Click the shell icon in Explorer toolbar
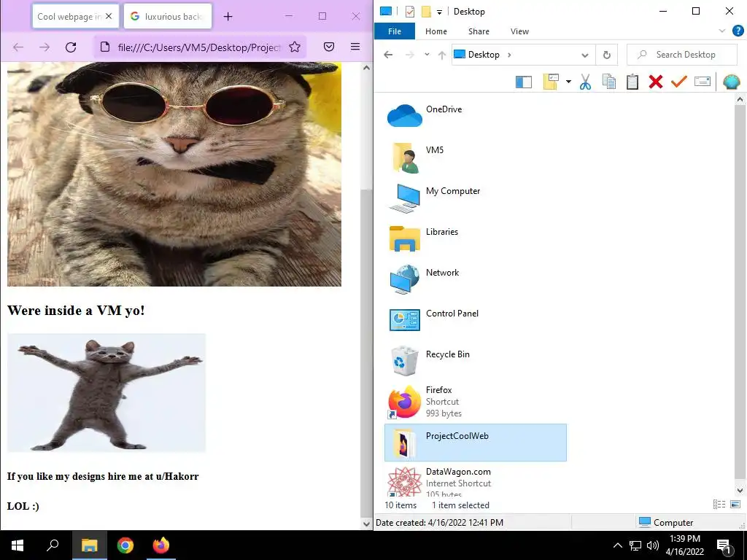The width and height of the screenshot is (747, 560). coord(732,82)
